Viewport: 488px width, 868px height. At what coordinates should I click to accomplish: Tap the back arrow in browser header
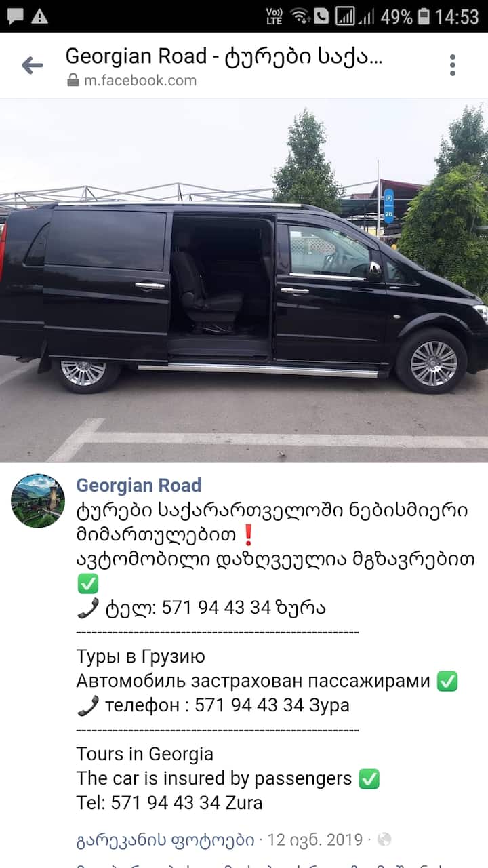[32, 66]
